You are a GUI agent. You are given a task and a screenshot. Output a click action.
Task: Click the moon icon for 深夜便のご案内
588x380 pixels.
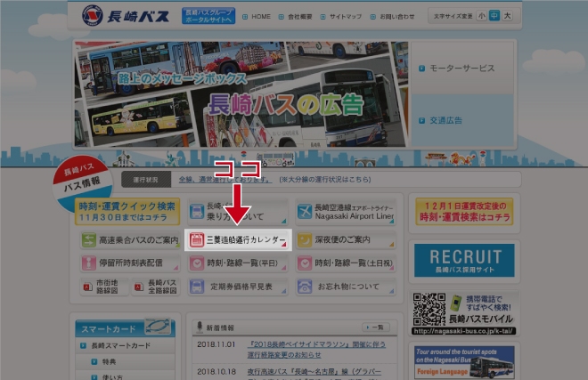click(x=305, y=240)
